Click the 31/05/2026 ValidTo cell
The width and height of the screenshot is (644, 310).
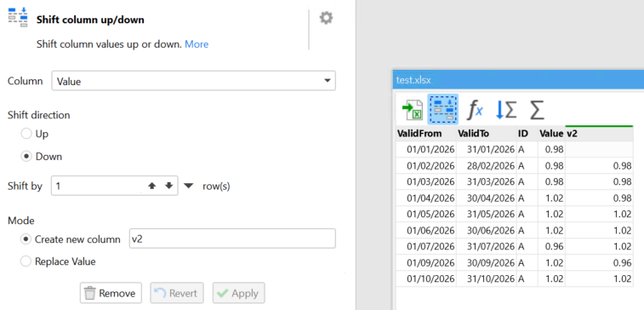487,215
